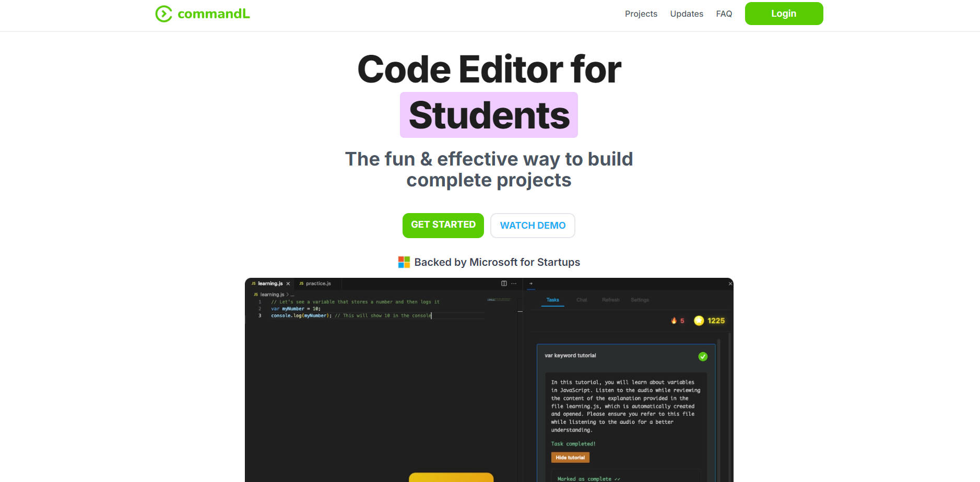
Task: Click Refresh in the side panel
Action: (610, 300)
